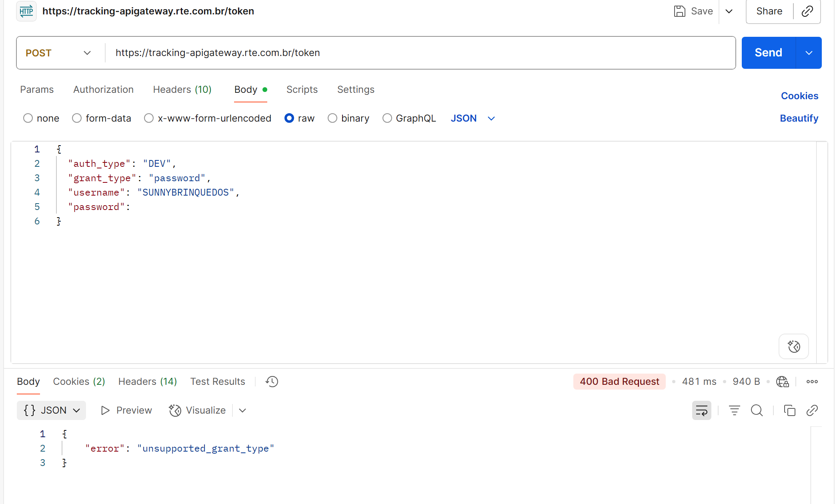Click response link chain icon
The width and height of the screenshot is (837, 504).
click(812, 410)
